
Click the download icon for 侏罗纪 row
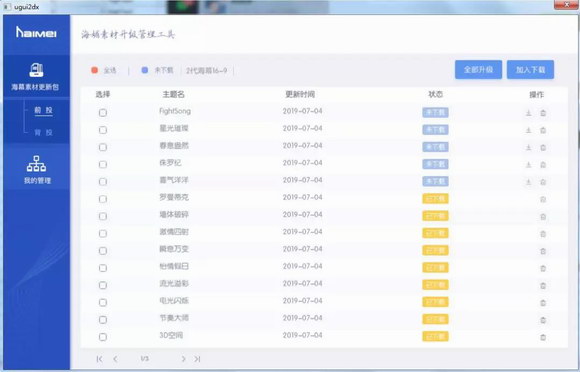529,165
